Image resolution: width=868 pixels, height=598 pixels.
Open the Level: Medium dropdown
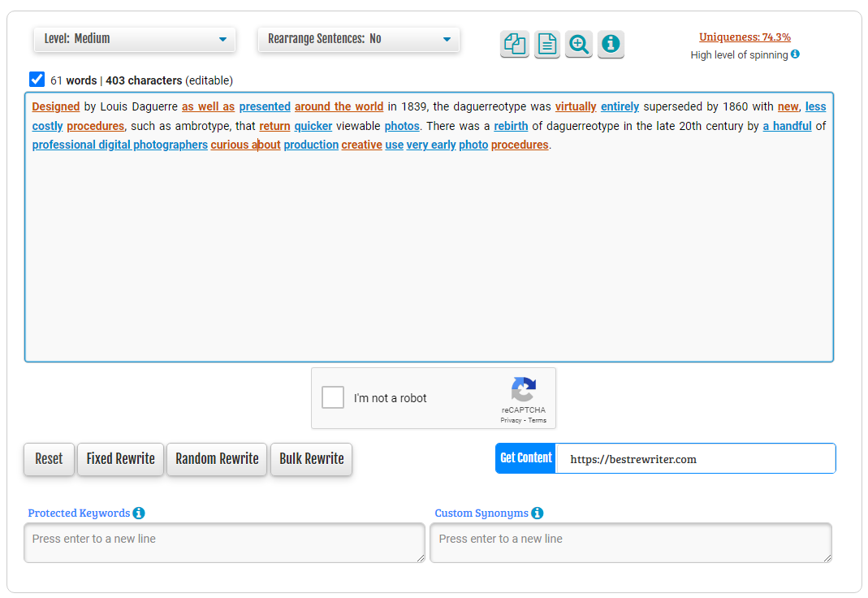pyautogui.click(x=135, y=39)
